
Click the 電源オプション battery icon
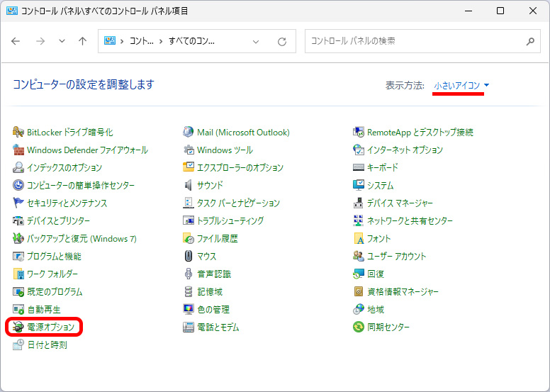(18, 327)
